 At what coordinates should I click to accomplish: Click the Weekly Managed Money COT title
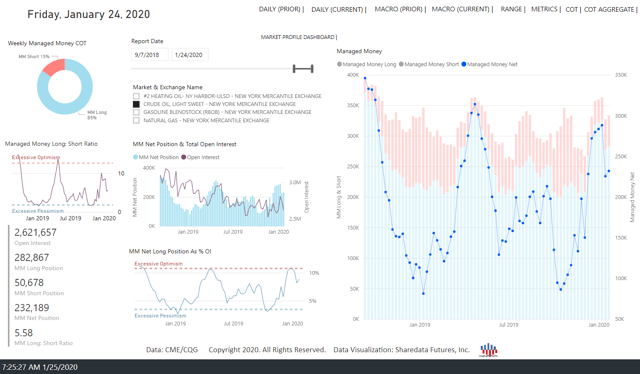pyautogui.click(x=47, y=43)
